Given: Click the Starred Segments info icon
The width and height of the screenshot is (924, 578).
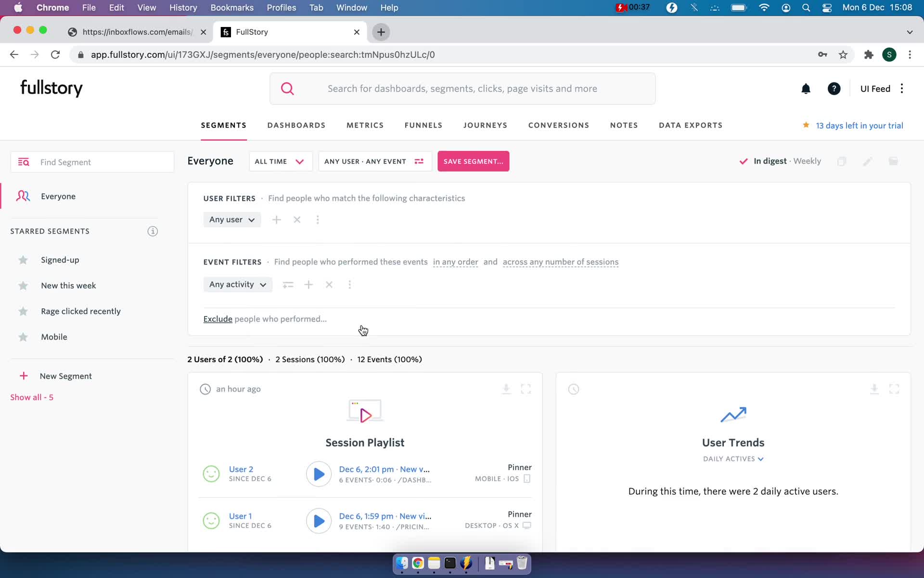Looking at the screenshot, I should 153,231.
